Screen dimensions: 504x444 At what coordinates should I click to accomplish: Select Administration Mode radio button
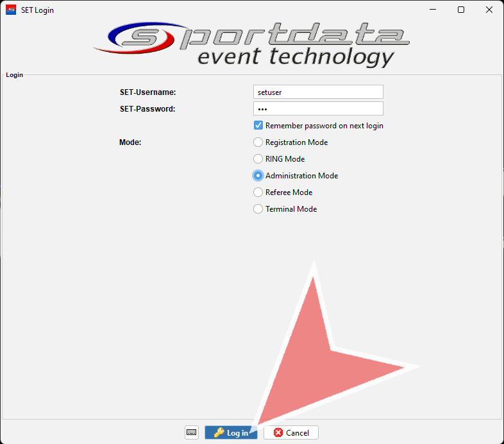[x=258, y=176]
